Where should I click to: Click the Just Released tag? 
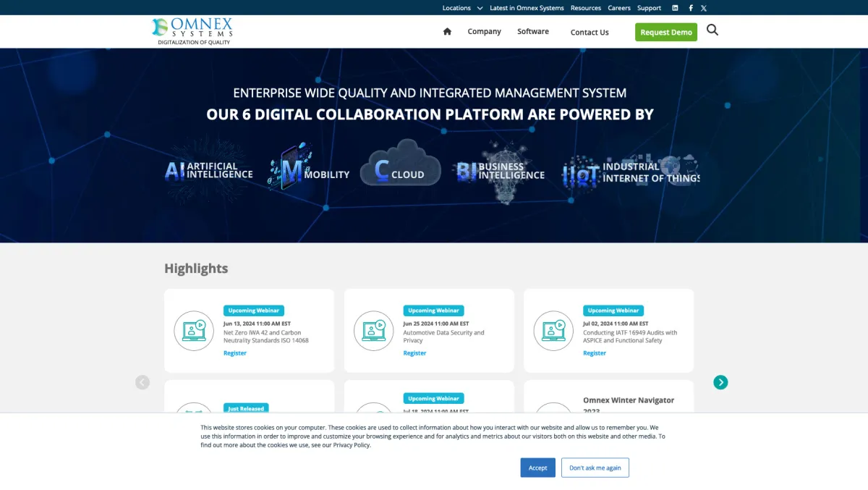246,408
